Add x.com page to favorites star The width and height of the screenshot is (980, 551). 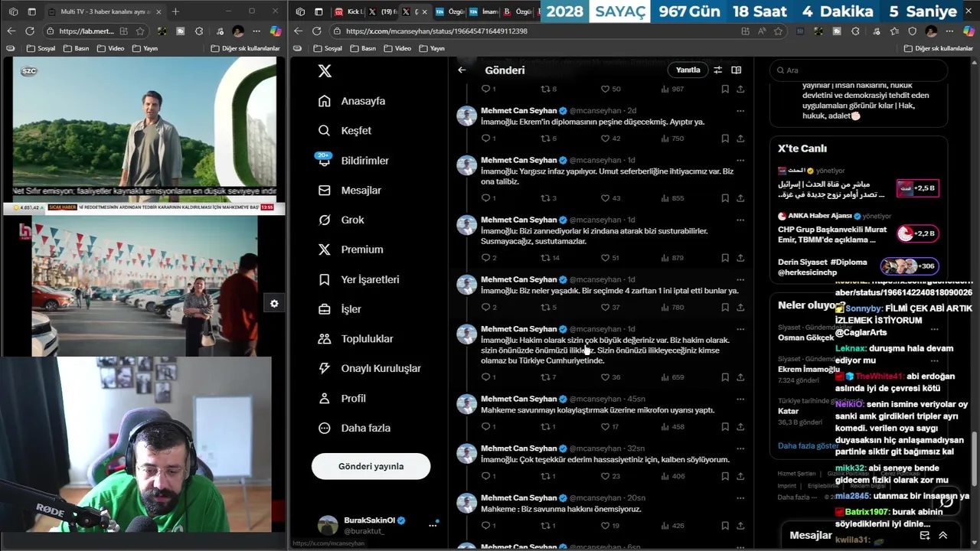[778, 31]
